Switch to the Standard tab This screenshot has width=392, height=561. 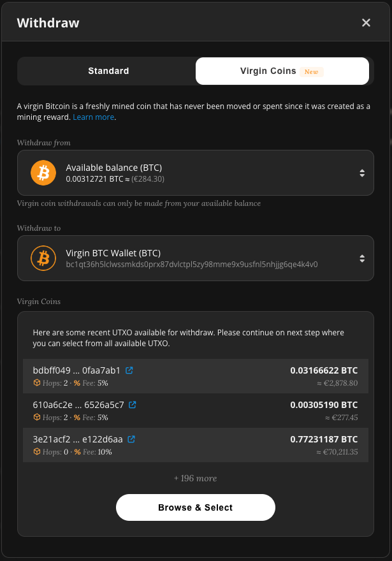pos(108,71)
